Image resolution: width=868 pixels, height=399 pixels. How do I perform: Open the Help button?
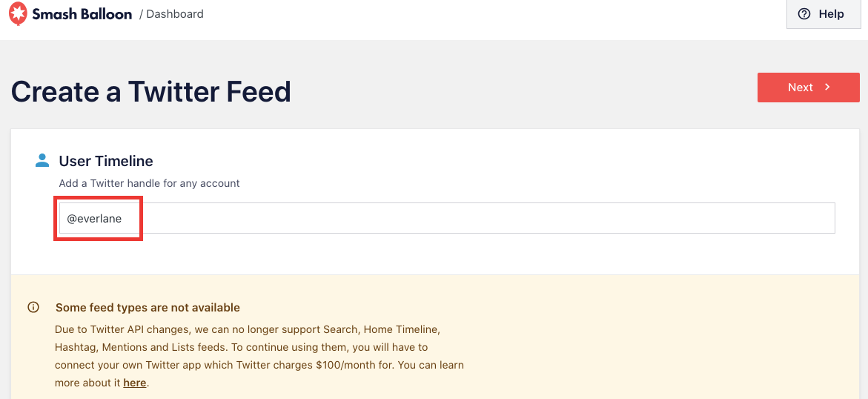click(821, 14)
